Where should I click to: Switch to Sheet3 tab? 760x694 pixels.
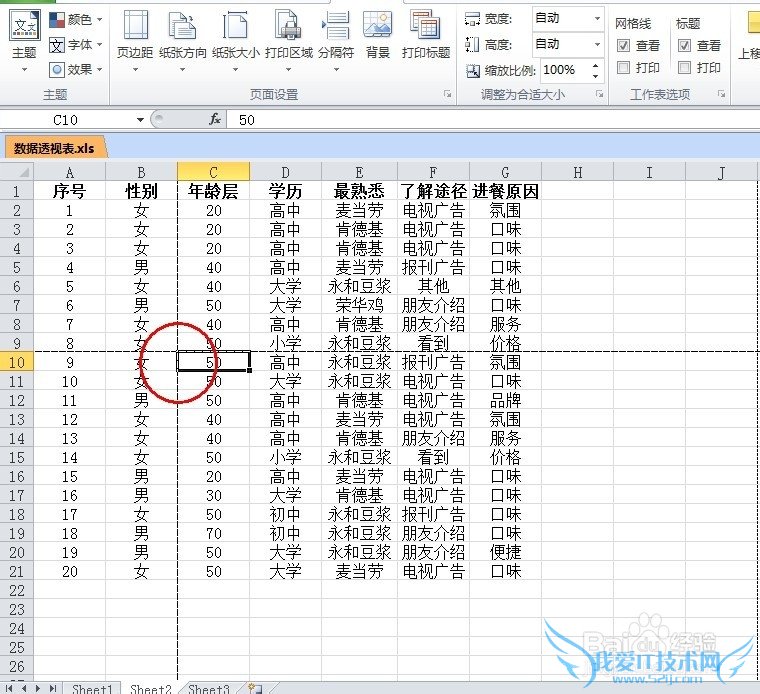tap(208, 689)
